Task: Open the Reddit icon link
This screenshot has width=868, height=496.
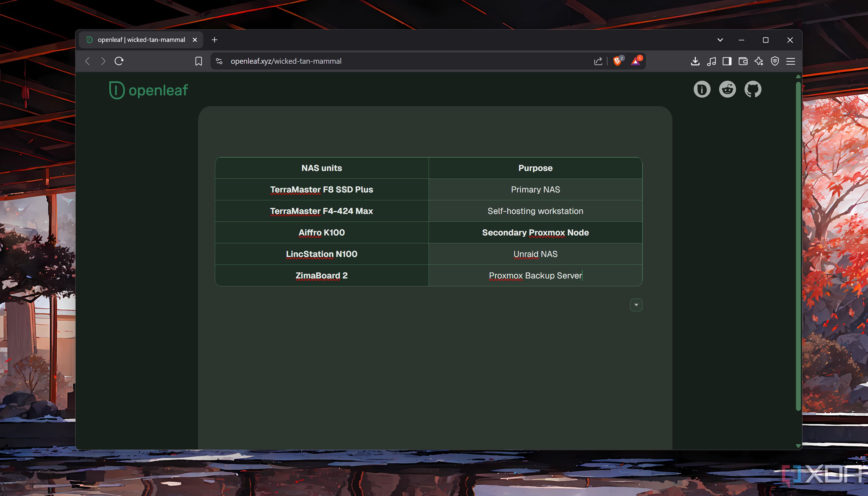Action: pyautogui.click(x=727, y=90)
